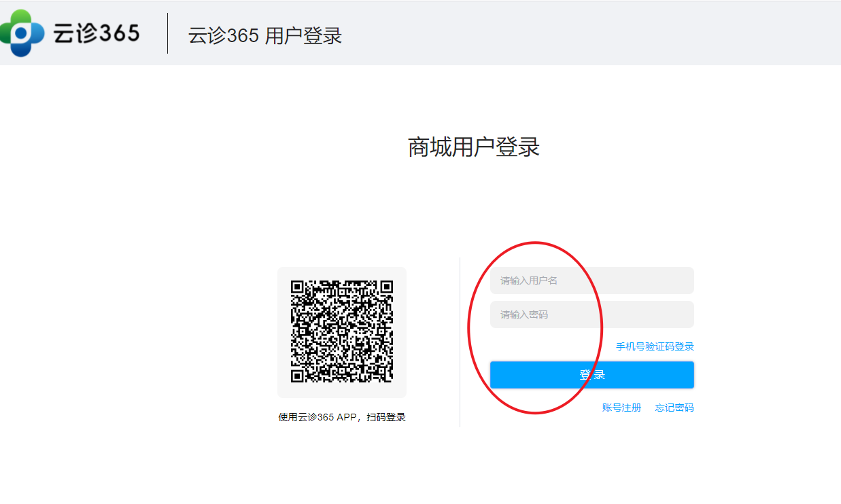Click the 请输入密码 password field
This screenshot has height=504, width=841.
click(x=591, y=314)
